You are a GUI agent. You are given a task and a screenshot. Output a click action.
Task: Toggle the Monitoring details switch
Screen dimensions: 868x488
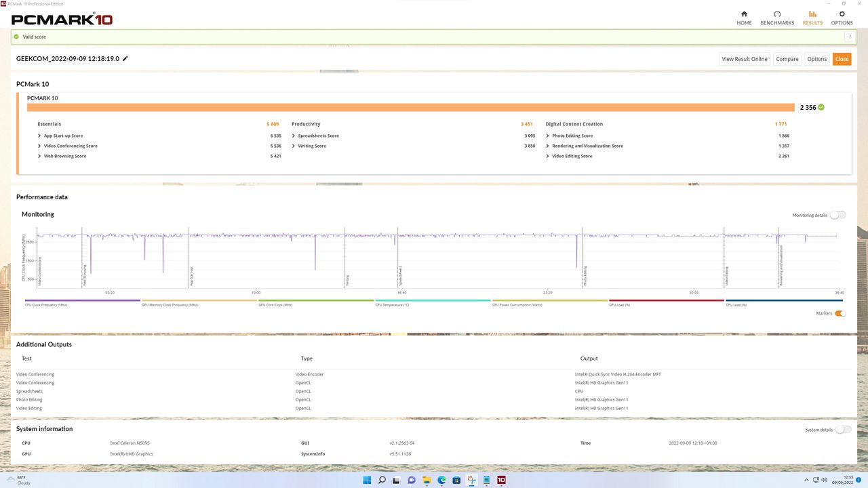(838, 215)
